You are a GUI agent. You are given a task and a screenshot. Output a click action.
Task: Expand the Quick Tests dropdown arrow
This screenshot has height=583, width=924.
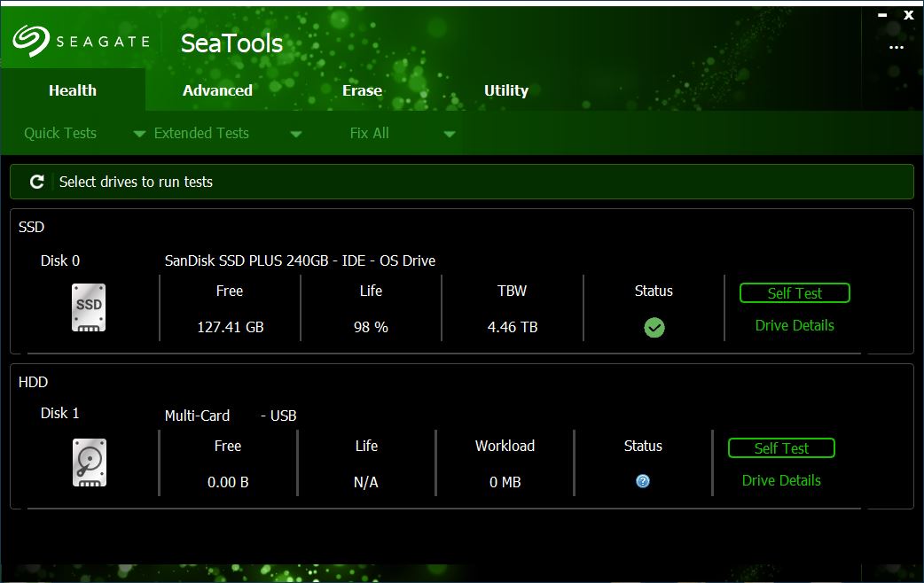139,135
